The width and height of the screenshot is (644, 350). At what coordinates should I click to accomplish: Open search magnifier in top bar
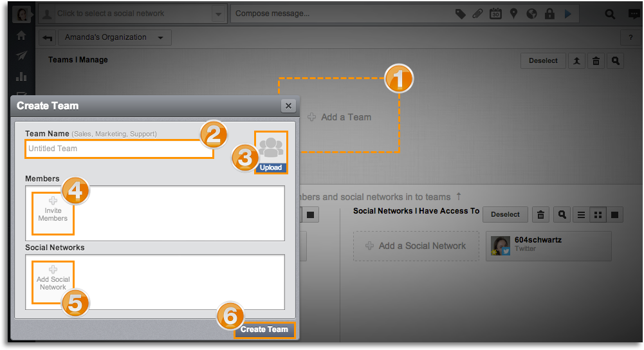point(610,14)
